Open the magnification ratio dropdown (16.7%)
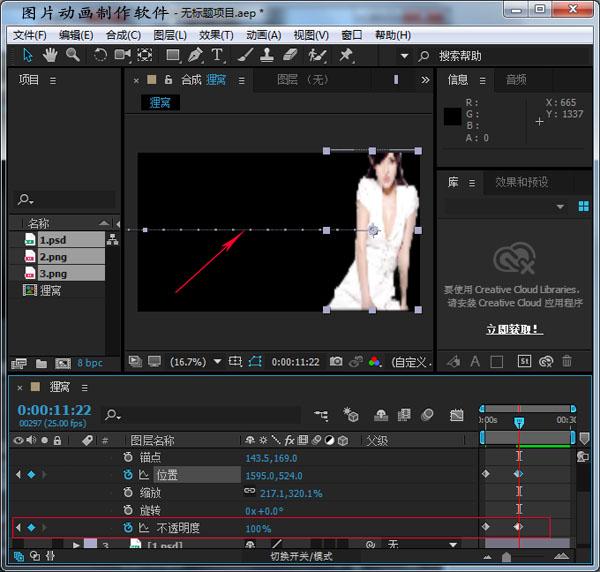600x572 pixels. click(195, 362)
